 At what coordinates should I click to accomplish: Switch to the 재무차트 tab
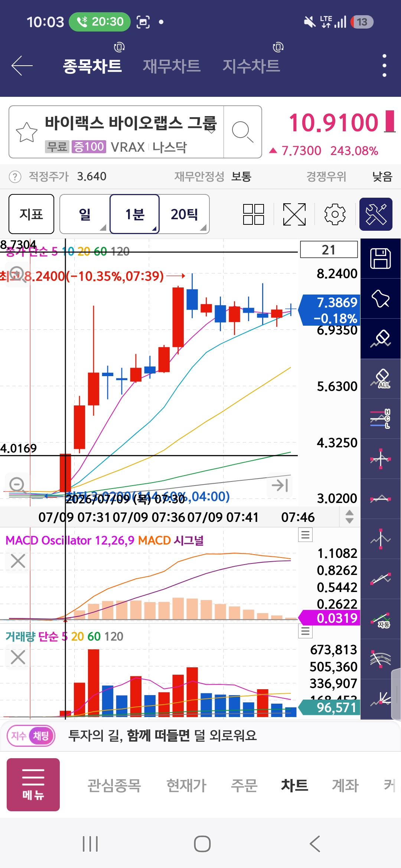point(172,66)
